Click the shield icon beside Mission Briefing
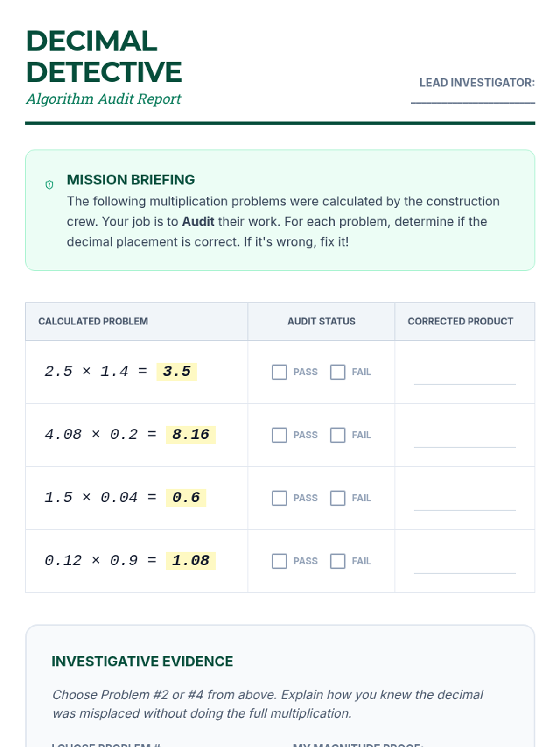The width and height of the screenshot is (560, 747). (49, 184)
